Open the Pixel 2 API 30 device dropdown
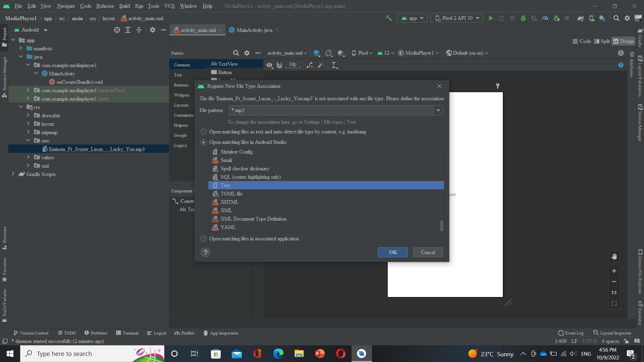 [x=457, y=18]
